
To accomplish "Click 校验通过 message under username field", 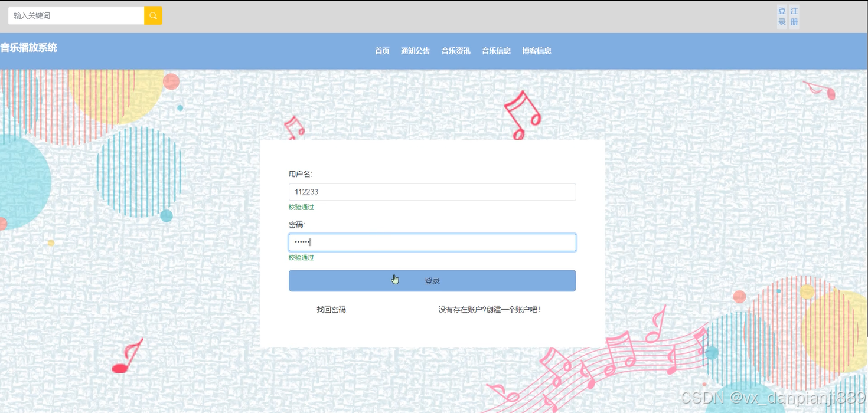I will tap(301, 207).
